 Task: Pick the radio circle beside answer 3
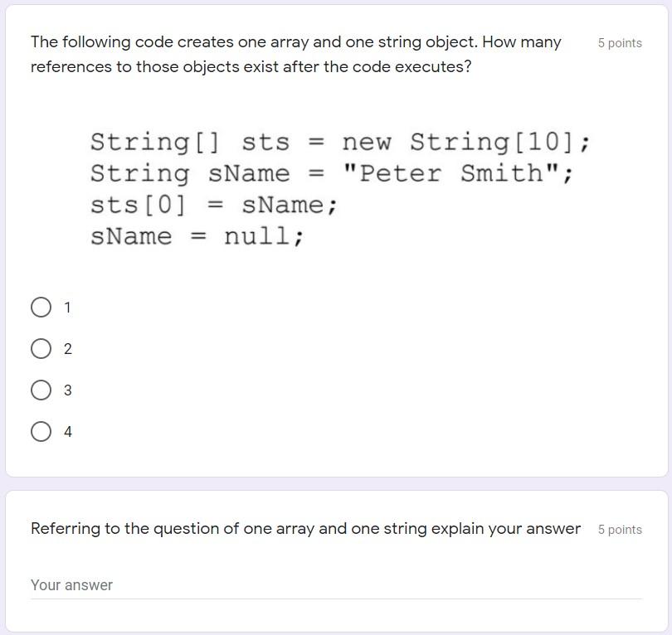point(41,390)
